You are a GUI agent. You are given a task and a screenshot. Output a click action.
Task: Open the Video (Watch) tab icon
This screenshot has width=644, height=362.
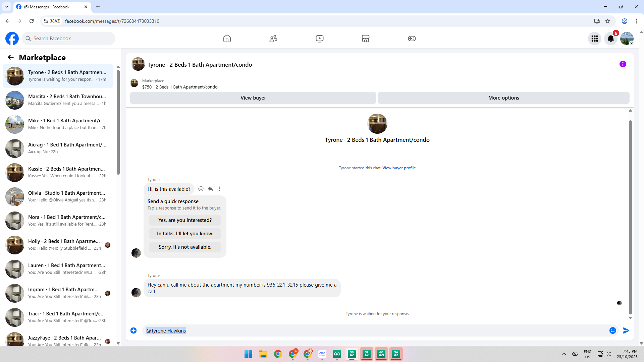pos(320,39)
